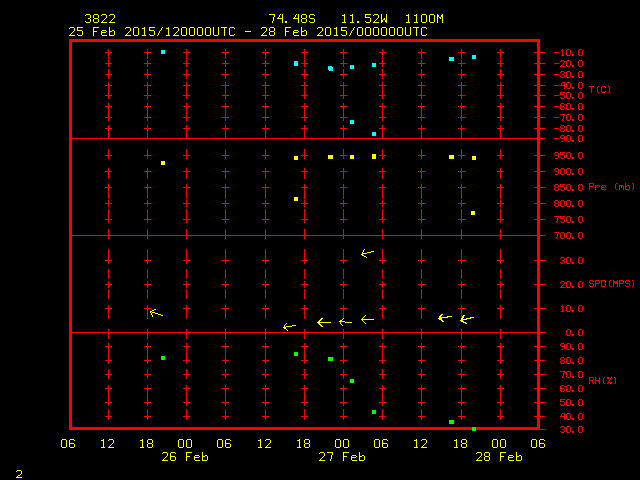Select the green point on the bottom border
This screenshot has width=640, height=480.
pos(474,429)
